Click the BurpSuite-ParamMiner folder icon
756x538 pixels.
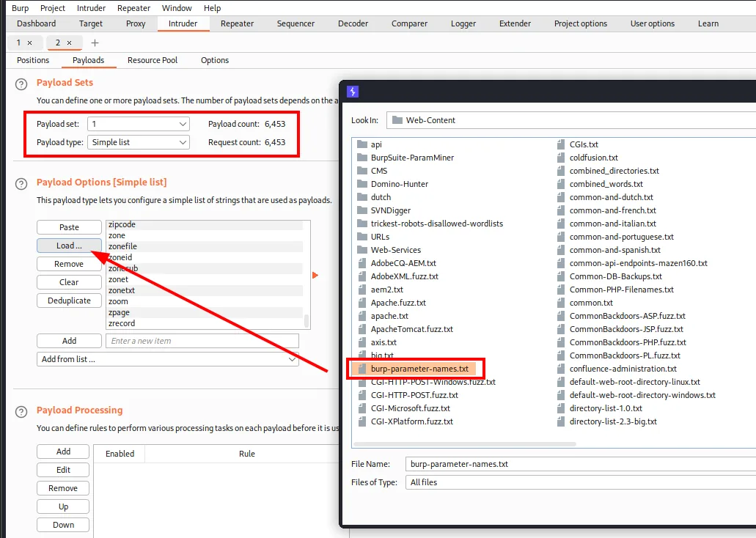[x=362, y=157]
